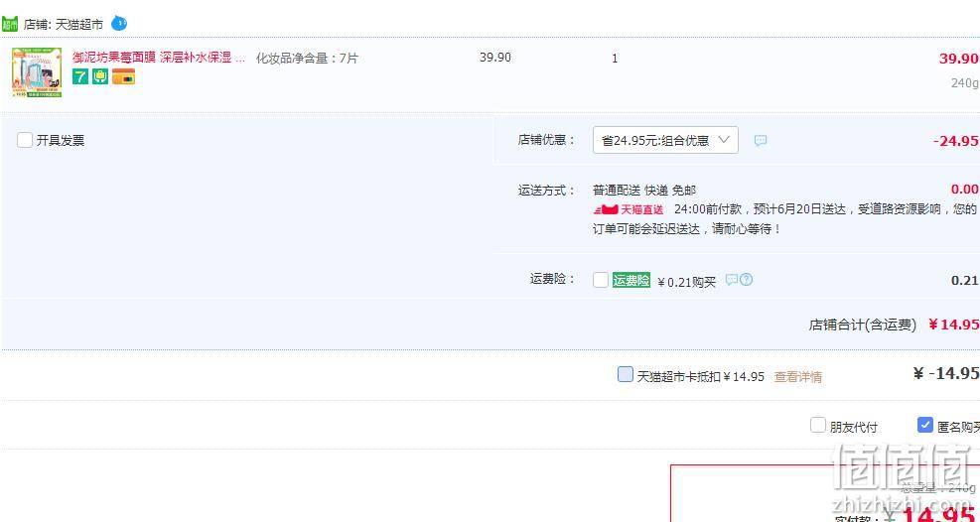Click the blue water-drop chat icon beside 天猫超市
Viewport: 980px width, 522px height.
(x=119, y=24)
